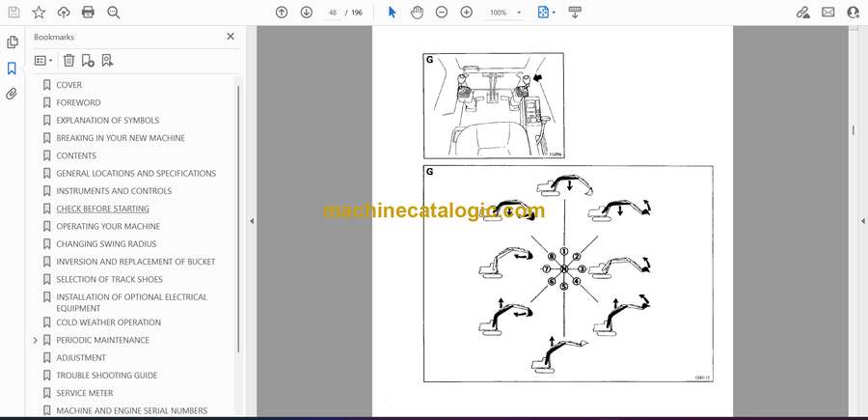This screenshot has width=868, height=420.
Task: Activate the Hand pan tool
Action: [417, 13]
